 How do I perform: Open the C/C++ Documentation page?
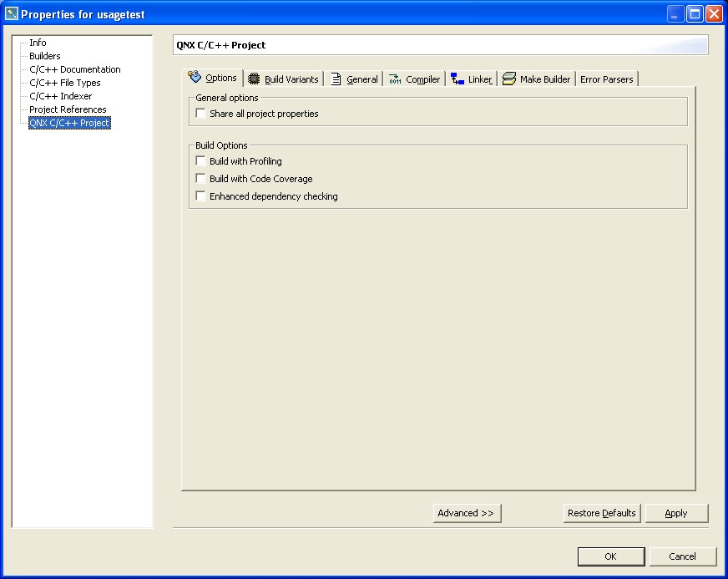74,69
